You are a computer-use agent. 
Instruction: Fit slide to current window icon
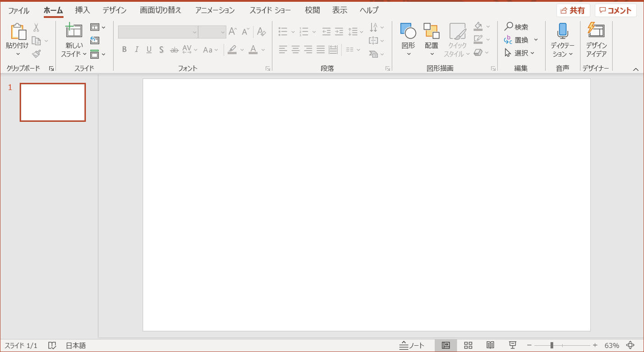(630, 345)
